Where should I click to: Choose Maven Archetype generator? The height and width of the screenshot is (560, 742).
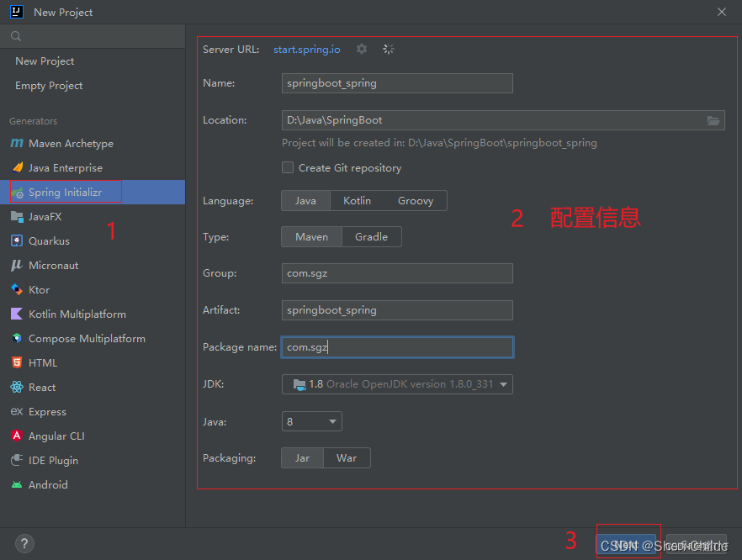[71, 143]
